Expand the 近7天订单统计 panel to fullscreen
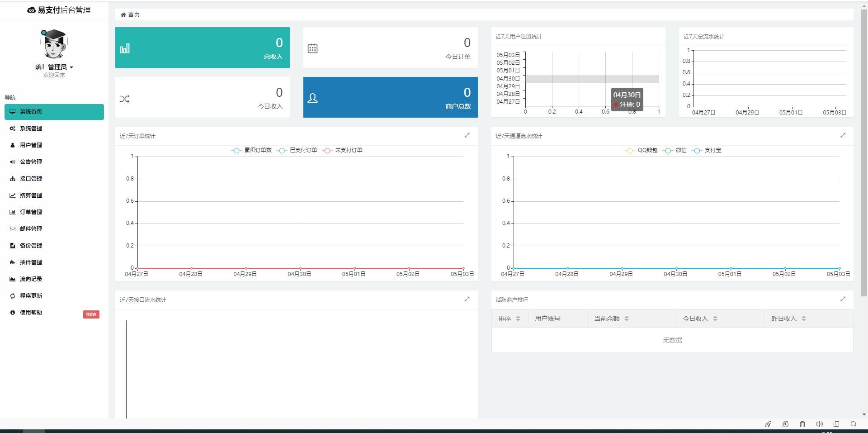Image resolution: width=868 pixels, height=433 pixels. (467, 135)
